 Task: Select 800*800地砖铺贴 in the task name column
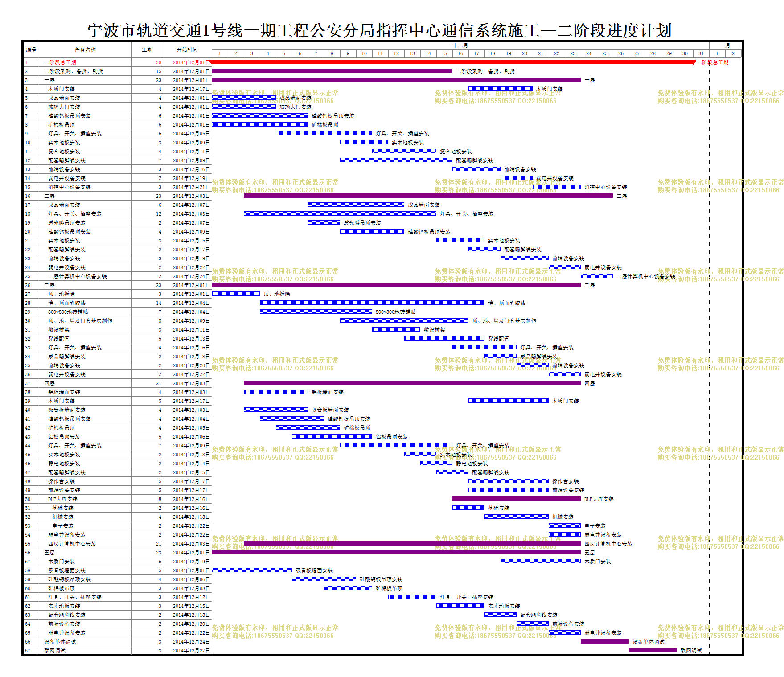tap(68, 312)
